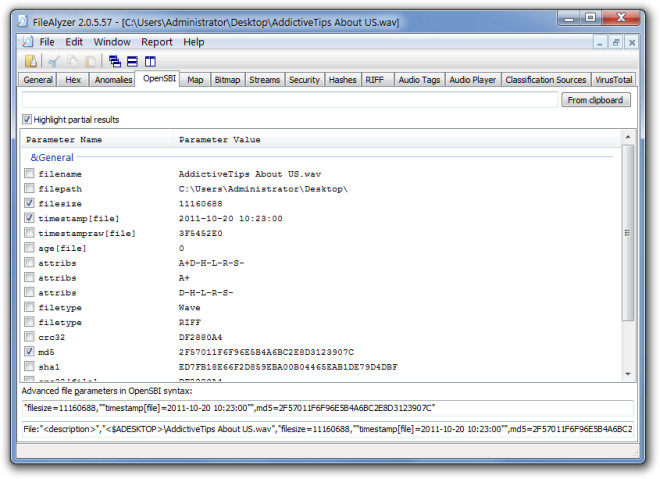Check the attribs A+ checkbox

29,277
